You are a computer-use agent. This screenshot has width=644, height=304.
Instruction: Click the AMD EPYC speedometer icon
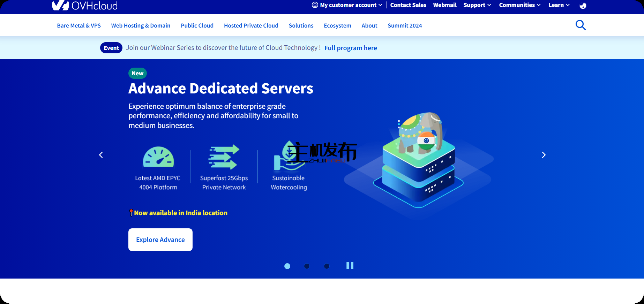pos(158,157)
